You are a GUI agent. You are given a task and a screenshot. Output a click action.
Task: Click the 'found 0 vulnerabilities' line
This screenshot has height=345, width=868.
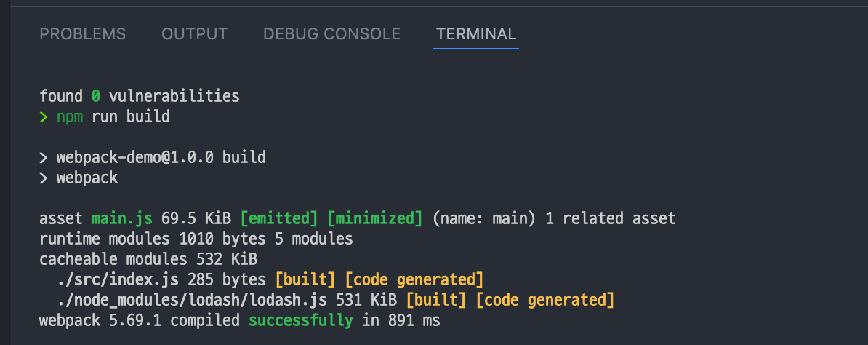[140, 96]
